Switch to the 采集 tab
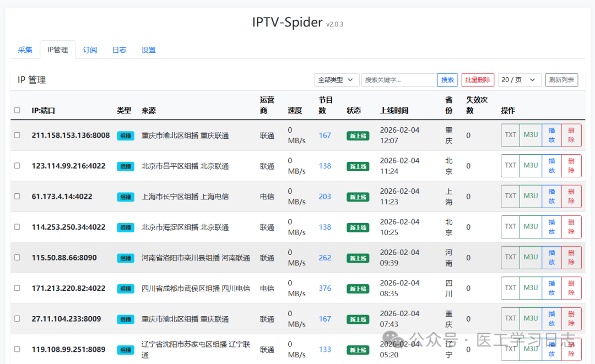 coord(25,50)
